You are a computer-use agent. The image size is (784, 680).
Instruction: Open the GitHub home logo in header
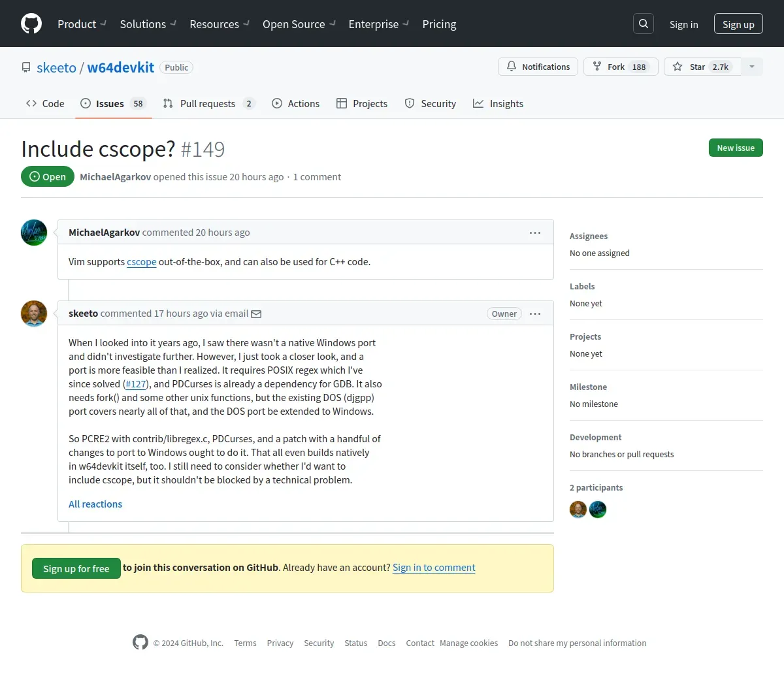[x=31, y=24]
